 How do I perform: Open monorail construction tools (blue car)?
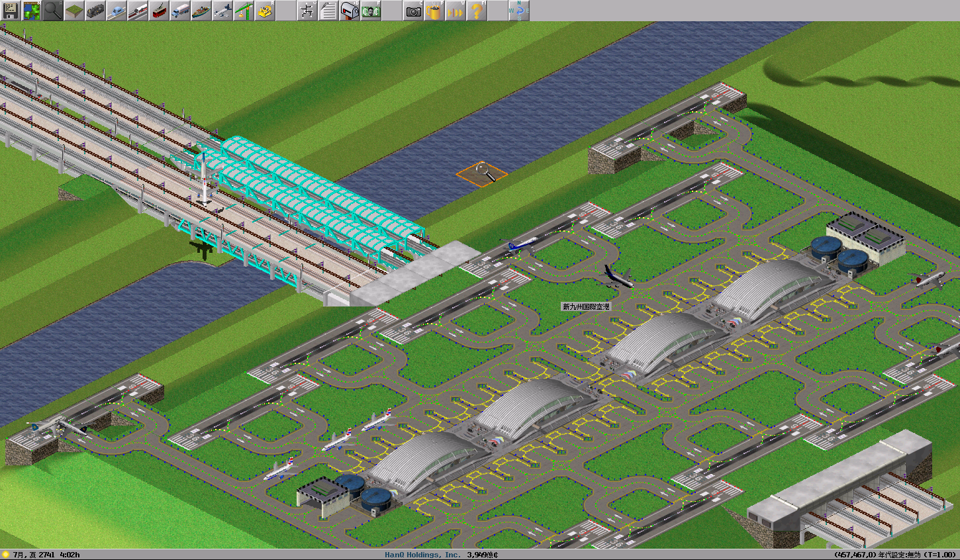coord(117,11)
